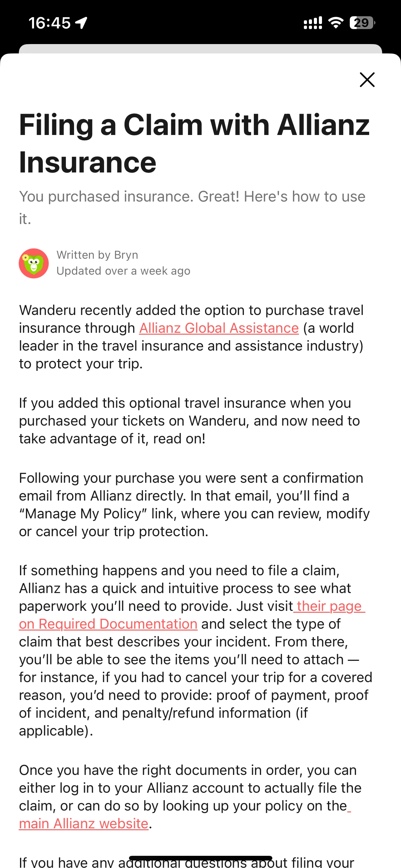Tap the article title Filing a Claim

[x=194, y=143]
